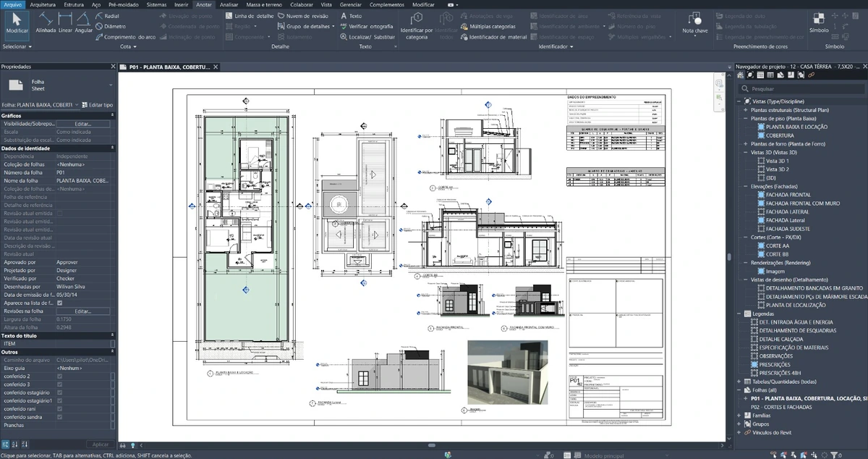
Task: Insert annotation with the Texto tool
Action: (350, 15)
